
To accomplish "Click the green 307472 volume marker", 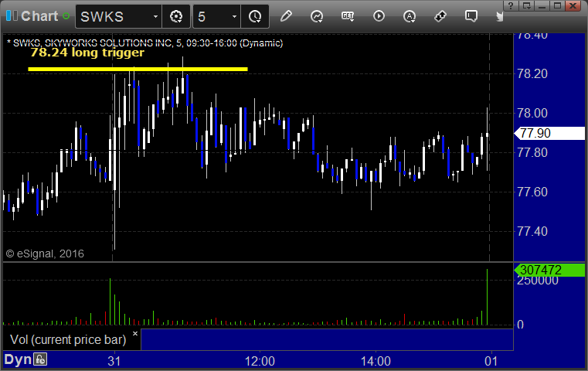I will point(549,270).
